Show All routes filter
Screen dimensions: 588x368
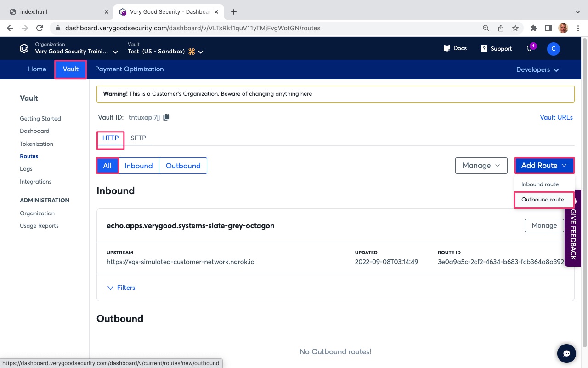click(x=107, y=166)
